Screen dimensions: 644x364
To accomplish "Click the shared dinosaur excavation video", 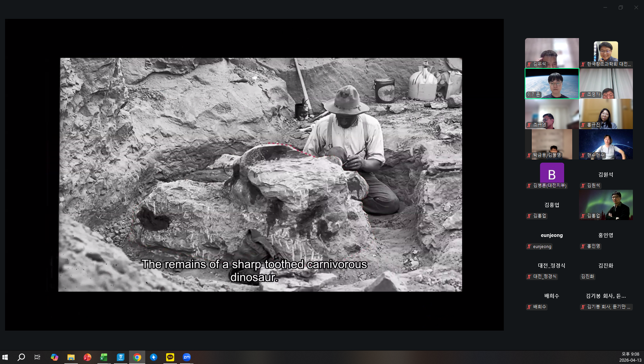I will (x=260, y=175).
